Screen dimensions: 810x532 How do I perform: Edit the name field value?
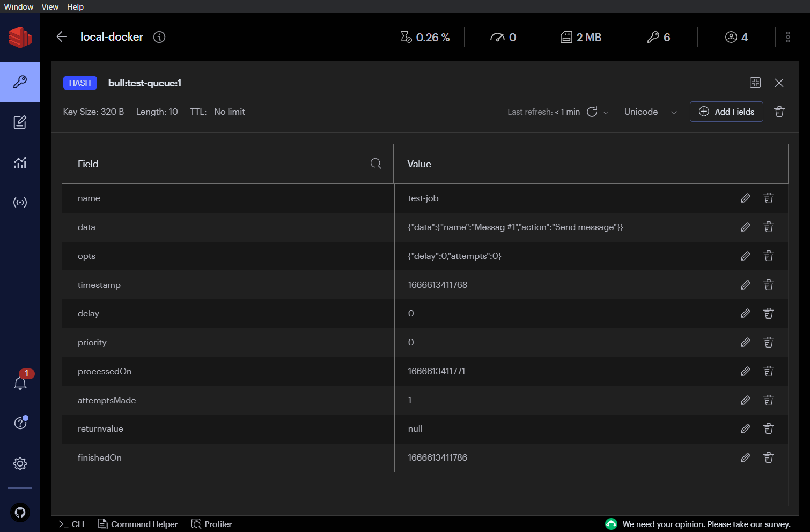point(746,198)
